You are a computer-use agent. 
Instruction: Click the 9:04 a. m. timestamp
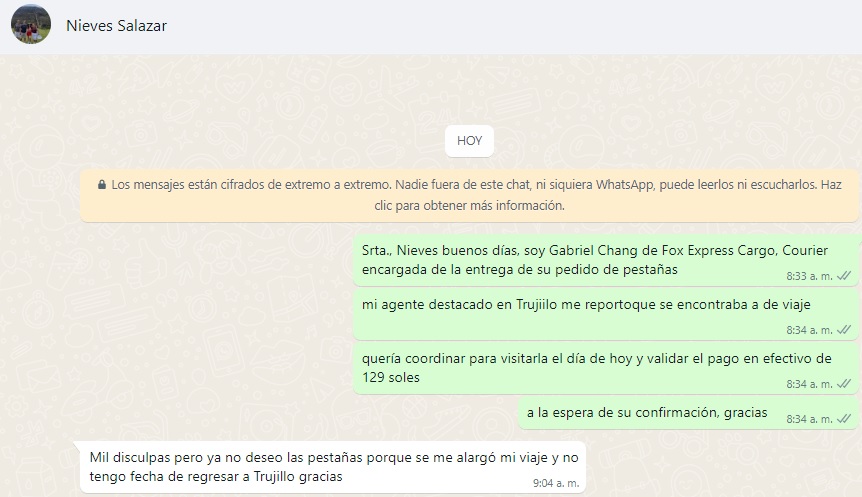pyautogui.click(x=556, y=483)
